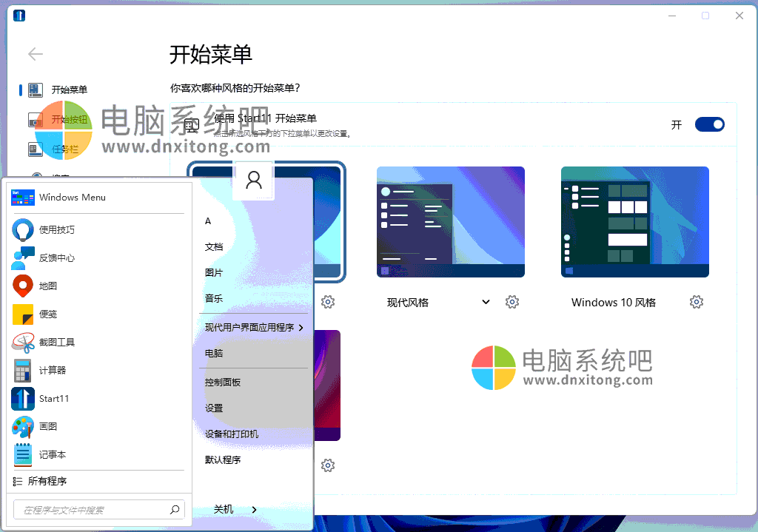Click the 关机 shutdown button

[224, 509]
